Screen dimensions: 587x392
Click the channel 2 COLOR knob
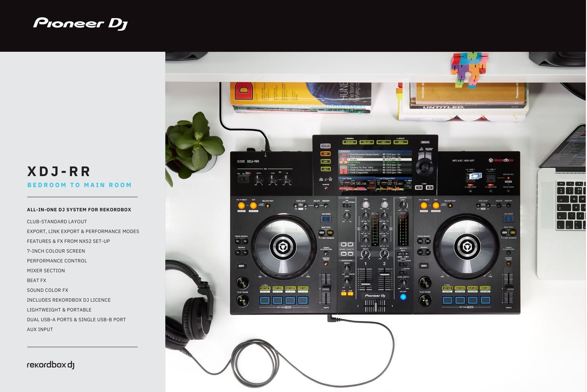(384, 254)
